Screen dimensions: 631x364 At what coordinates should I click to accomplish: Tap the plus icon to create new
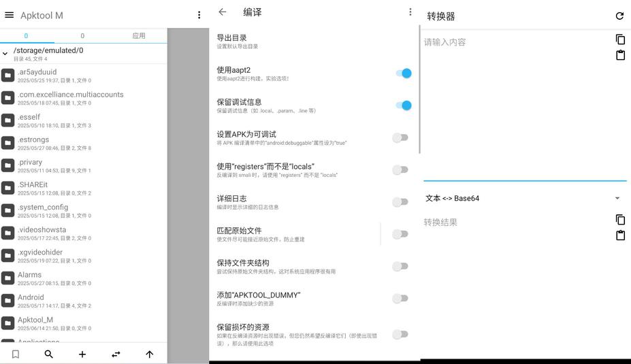pyautogui.click(x=82, y=354)
